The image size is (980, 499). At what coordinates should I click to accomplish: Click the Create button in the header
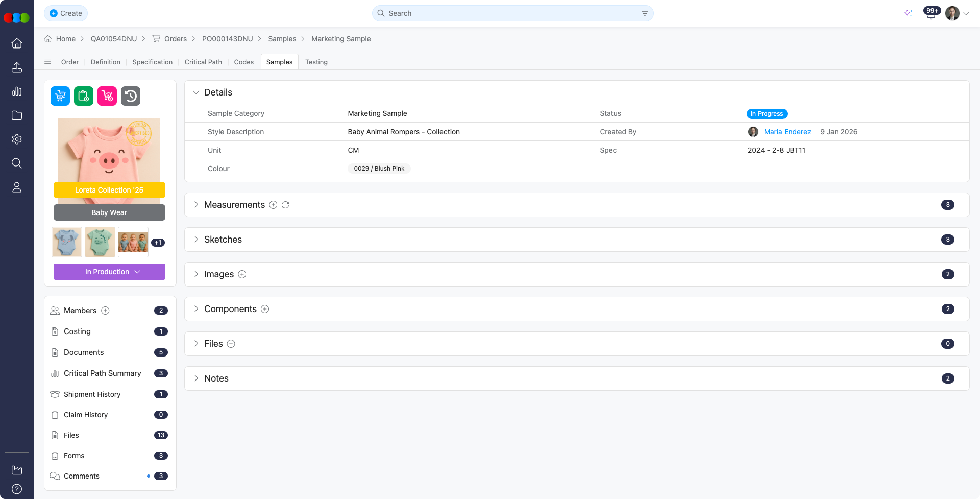[66, 13]
